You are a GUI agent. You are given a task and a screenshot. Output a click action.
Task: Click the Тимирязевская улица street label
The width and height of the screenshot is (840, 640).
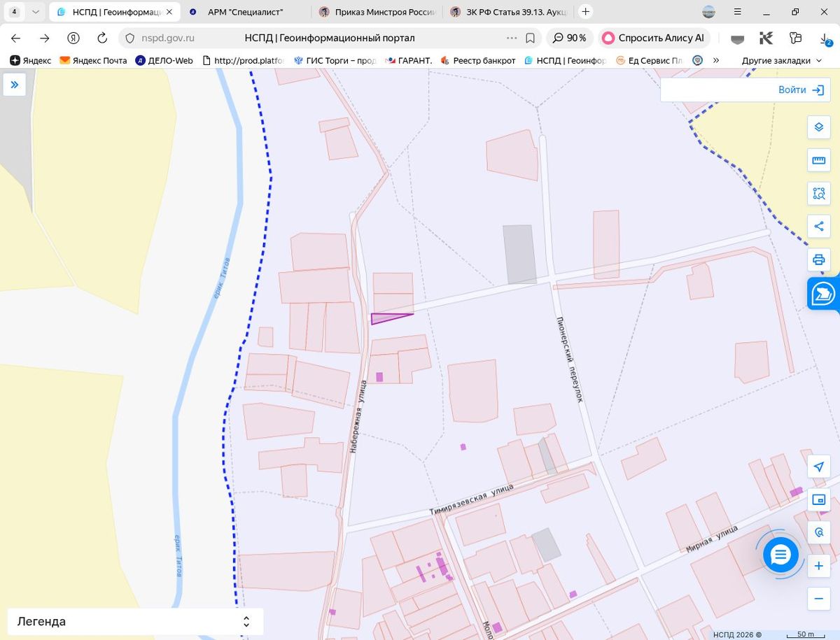coord(471,499)
